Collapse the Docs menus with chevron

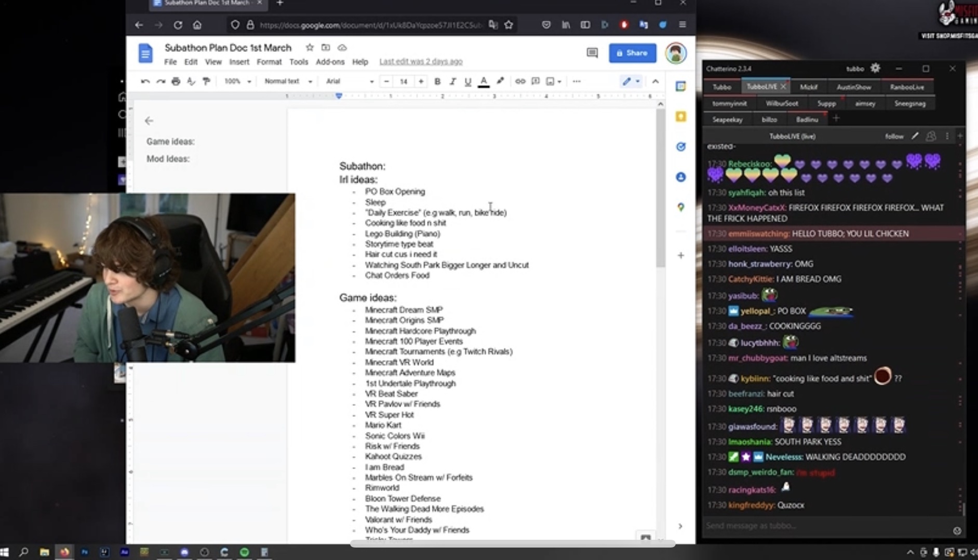coord(655,81)
